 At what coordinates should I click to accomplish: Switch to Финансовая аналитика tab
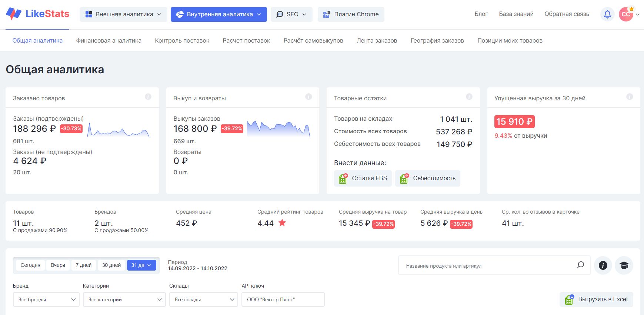(109, 41)
